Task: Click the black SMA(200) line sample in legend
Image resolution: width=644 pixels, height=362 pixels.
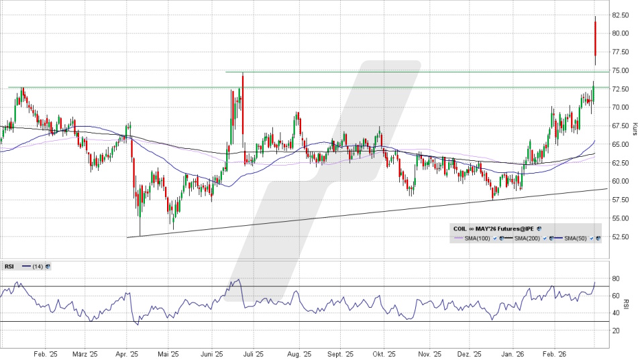Action: point(508,238)
